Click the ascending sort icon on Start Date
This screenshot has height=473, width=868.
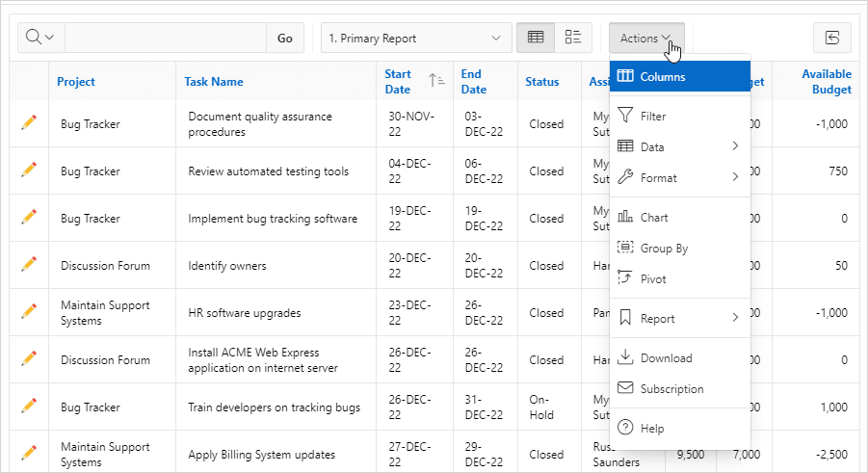tap(436, 81)
